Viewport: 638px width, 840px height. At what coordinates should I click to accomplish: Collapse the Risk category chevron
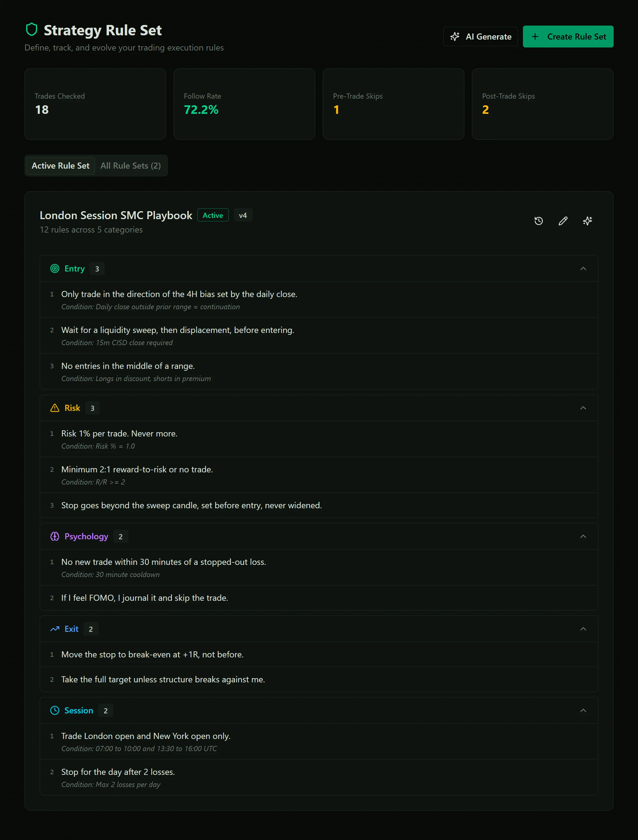pos(583,408)
